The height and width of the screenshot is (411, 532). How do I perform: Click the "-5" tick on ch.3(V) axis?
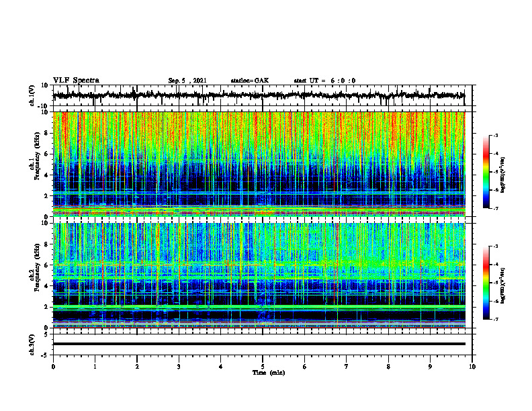pyautogui.click(x=45, y=355)
